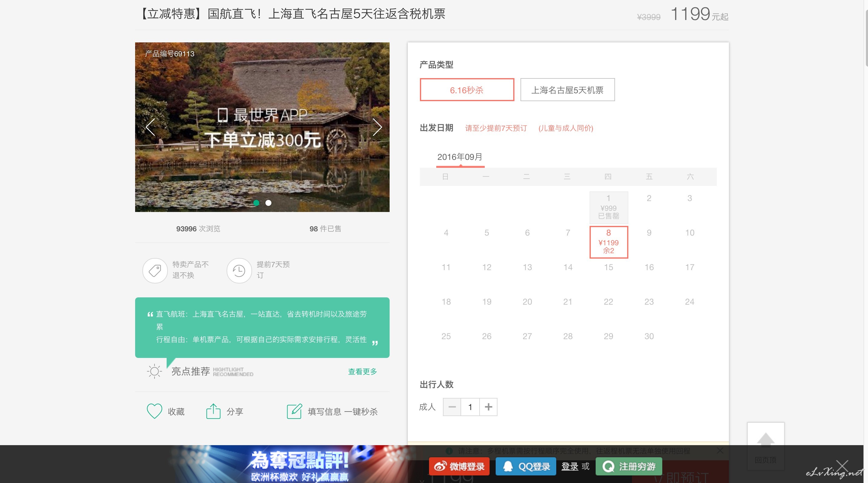This screenshot has height=483, width=868.
Task: Click the sun highlight recommendation icon
Action: pos(155,371)
